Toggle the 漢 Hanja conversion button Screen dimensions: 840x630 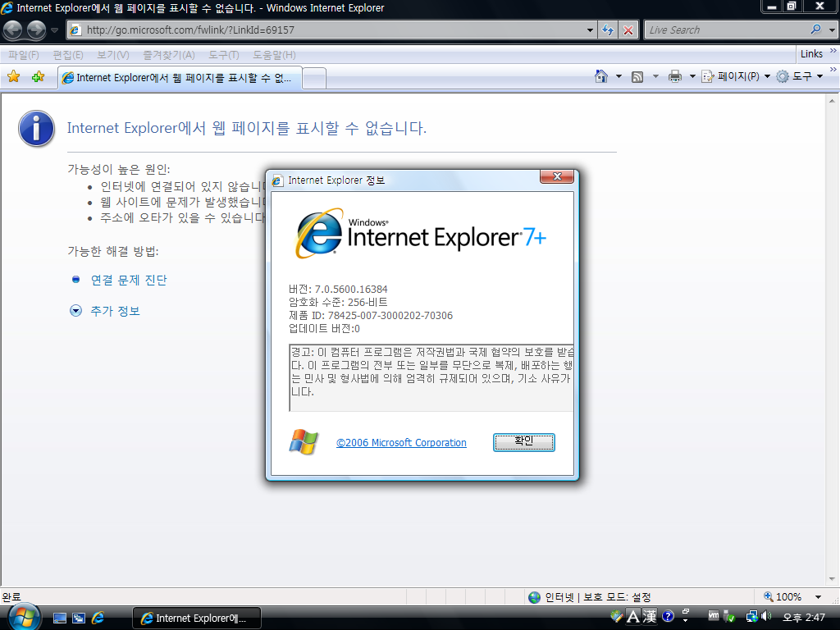click(x=650, y=617)
